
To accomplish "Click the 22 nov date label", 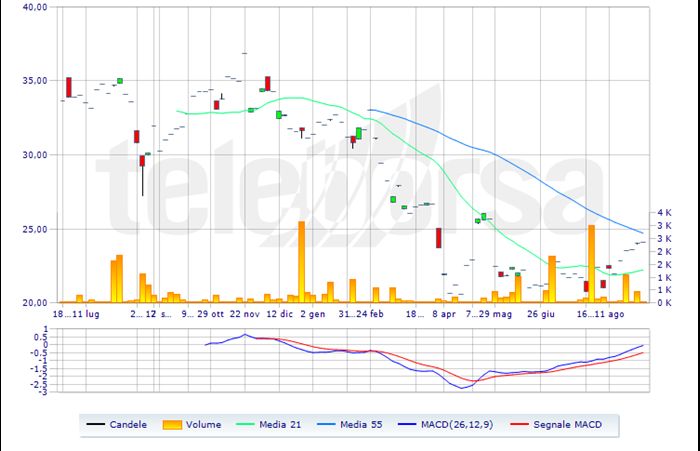I will (245, 314).
